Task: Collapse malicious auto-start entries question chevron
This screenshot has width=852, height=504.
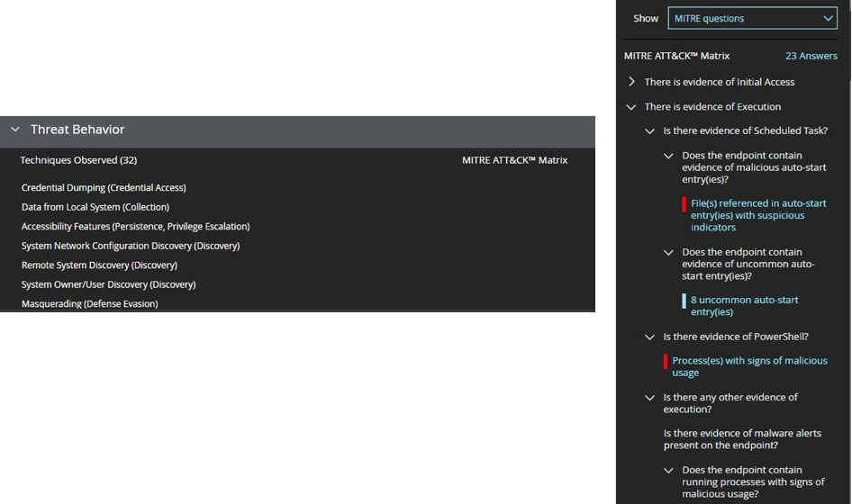Action: 668,156
